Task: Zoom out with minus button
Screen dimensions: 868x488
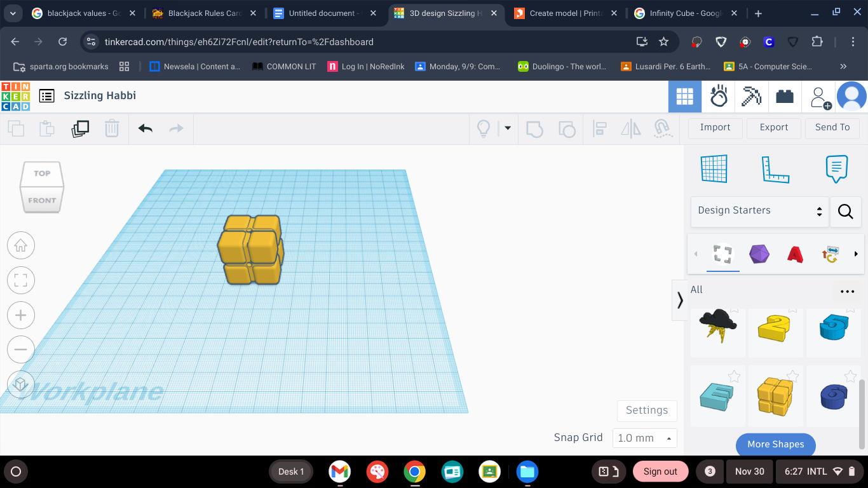Action: pos(21,349)
